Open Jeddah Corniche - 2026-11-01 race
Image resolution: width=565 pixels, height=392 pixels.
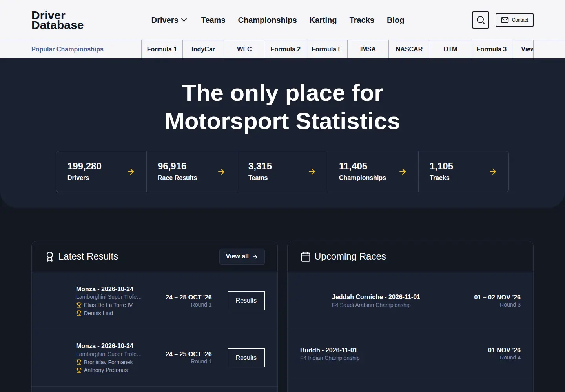pyautogui.click(x=376, y=297)
